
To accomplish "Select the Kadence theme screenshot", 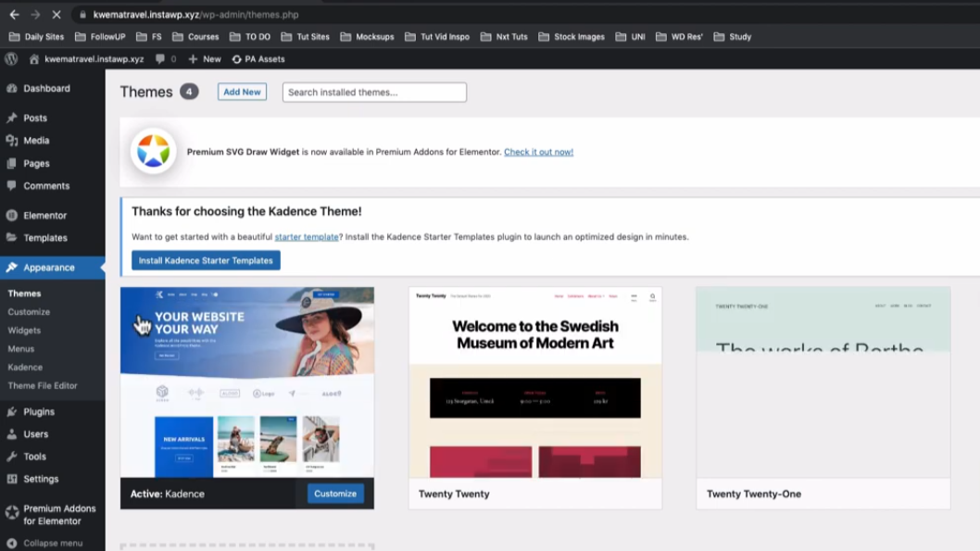I will point(247,382).
